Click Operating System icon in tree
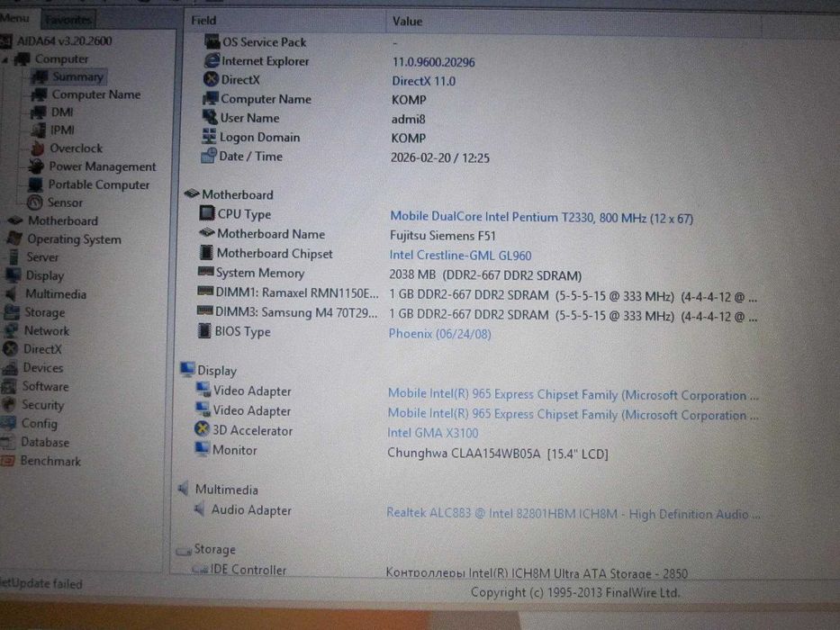840x630 pixels. [14, 238]
